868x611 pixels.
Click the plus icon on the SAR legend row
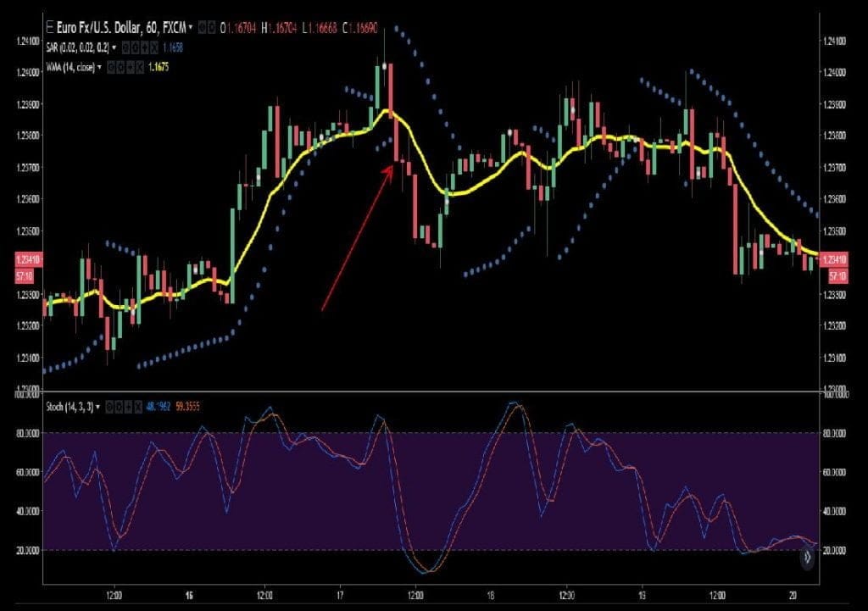(x=146, y=47)
